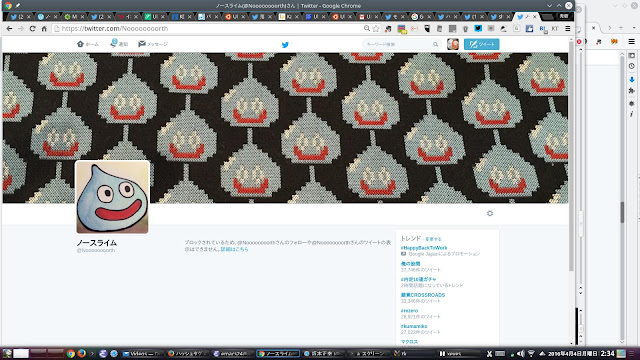Switch to the Videos taskbar window entry

click(143, 353)
